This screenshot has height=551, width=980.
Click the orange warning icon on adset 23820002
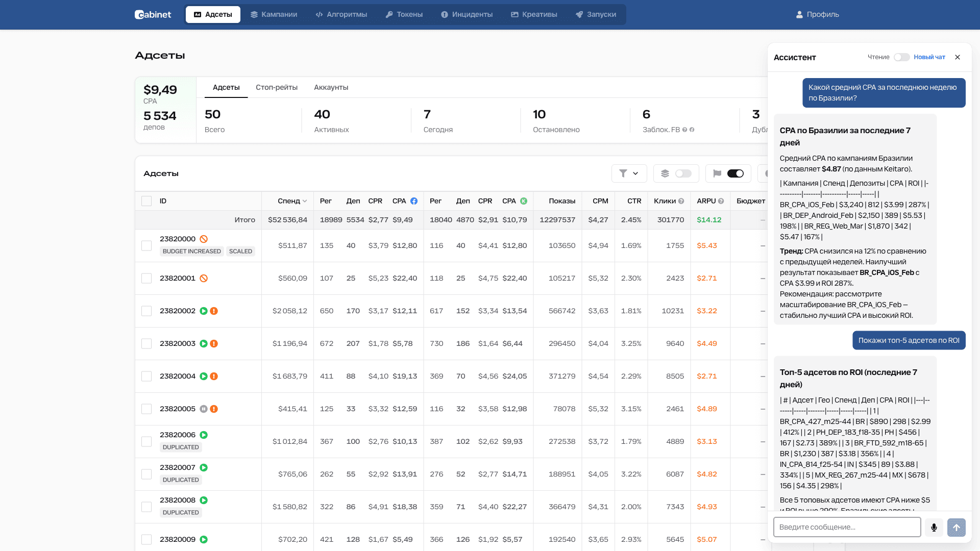[214, 311]
